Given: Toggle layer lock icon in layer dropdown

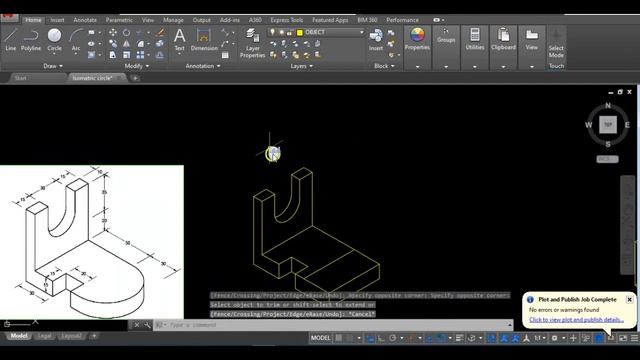Looking at the screenshot, I should pos(289,32).
